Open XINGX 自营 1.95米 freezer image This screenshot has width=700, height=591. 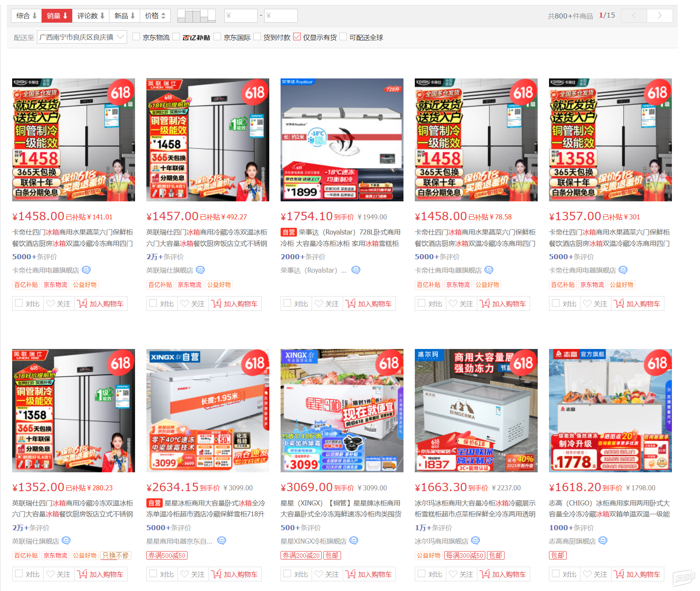tap(208, 411)
